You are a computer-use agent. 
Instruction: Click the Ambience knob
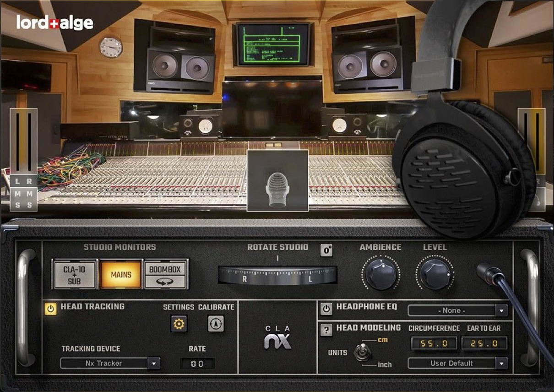click(x=380, y=273)
